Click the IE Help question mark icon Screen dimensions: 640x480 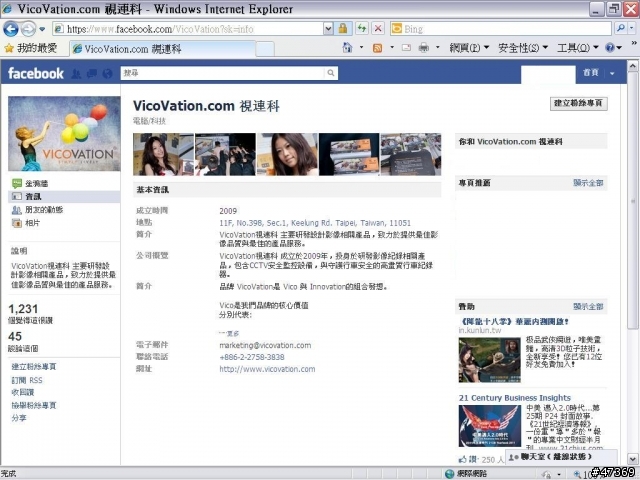click(610, 48)
